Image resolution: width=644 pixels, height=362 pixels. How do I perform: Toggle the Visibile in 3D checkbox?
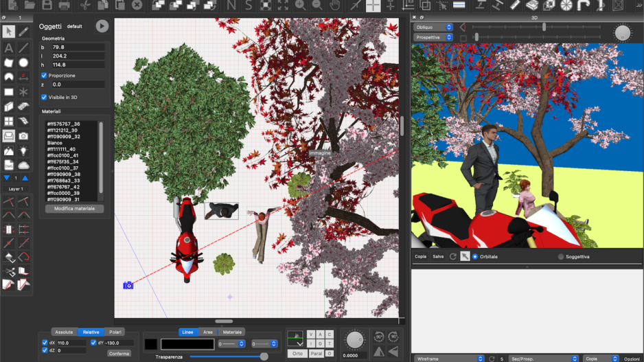[x=45, y=98]
